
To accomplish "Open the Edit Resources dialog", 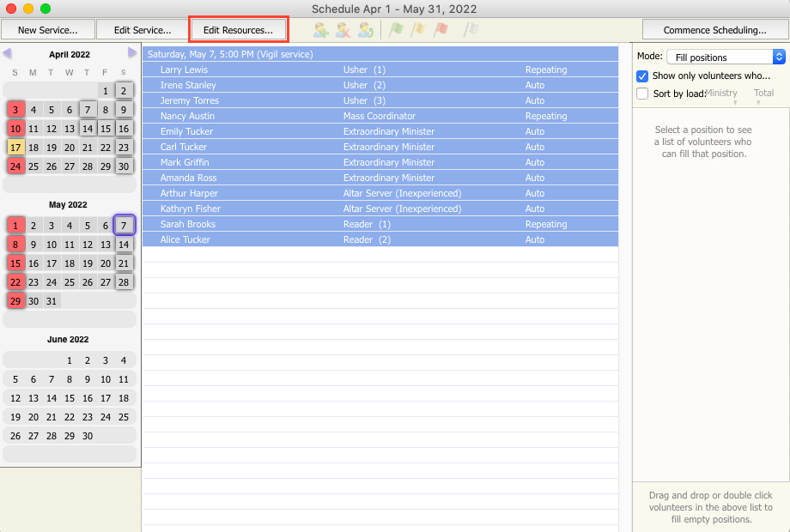I will tap(238, 30).
